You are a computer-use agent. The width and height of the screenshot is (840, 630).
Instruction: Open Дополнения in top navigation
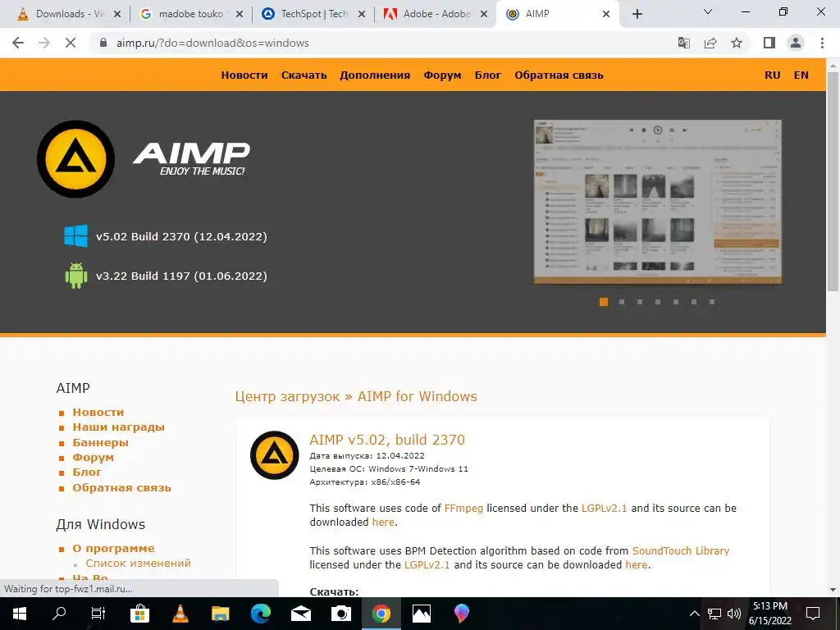(x=375, y=75)
